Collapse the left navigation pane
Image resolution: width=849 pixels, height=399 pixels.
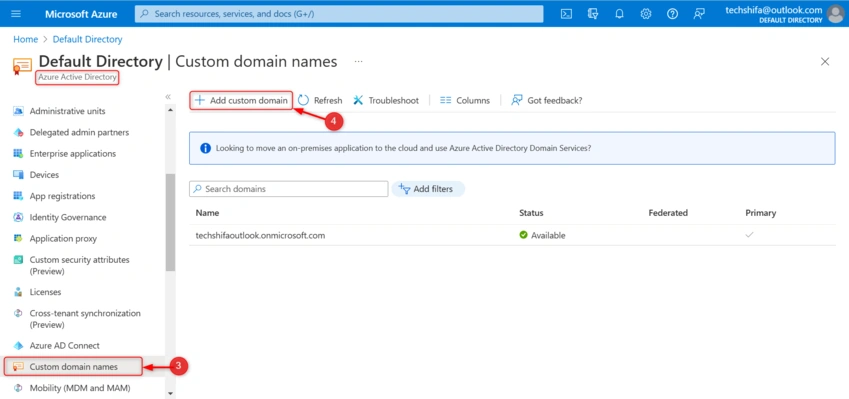[x=168, y=96]
